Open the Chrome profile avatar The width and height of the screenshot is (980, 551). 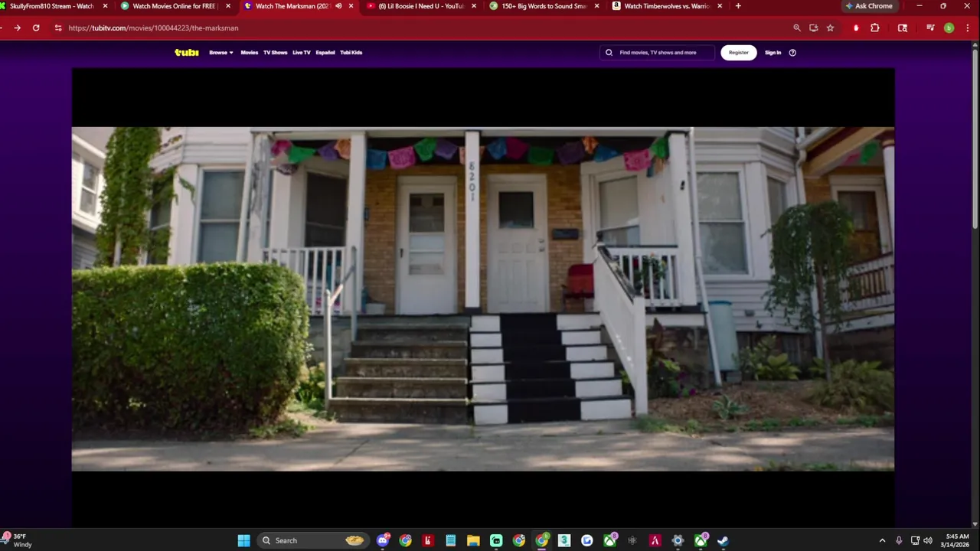(x=949, y=28)
